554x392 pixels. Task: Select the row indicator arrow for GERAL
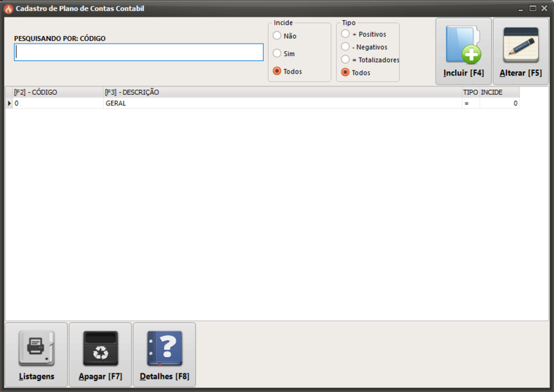pos(9,103)
